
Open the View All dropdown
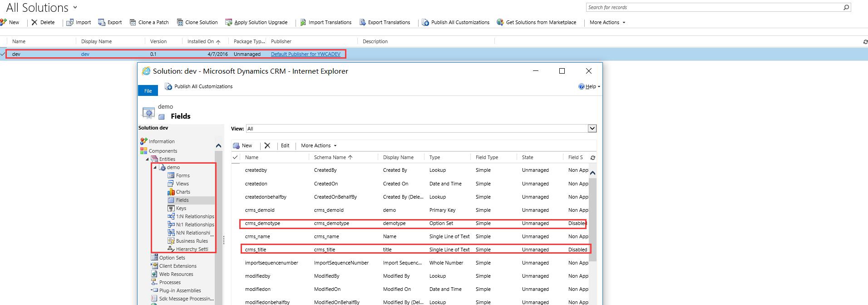pos(592,129)
